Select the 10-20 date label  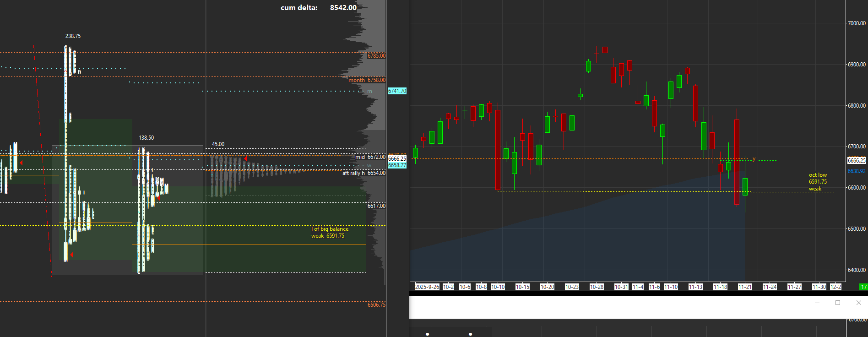tap(547, 287)
